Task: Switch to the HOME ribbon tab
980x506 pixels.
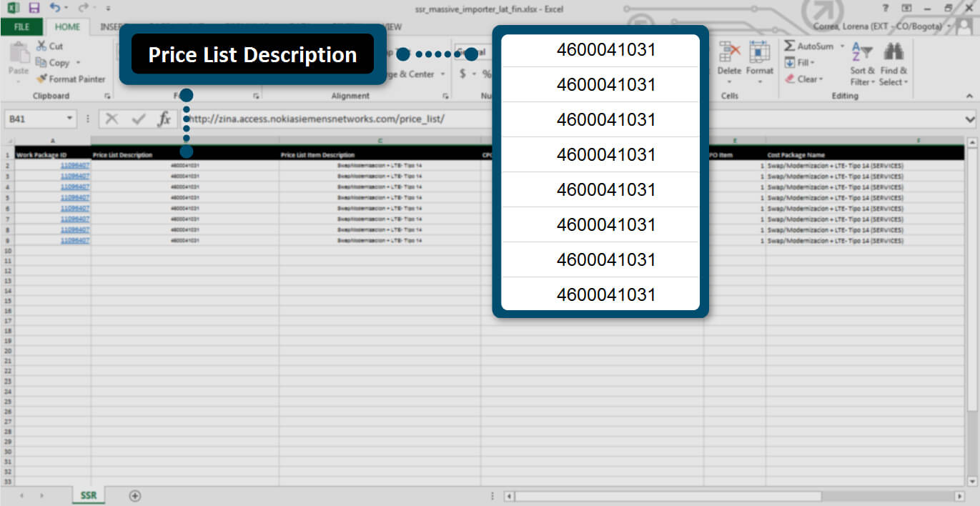Action: 68,27
